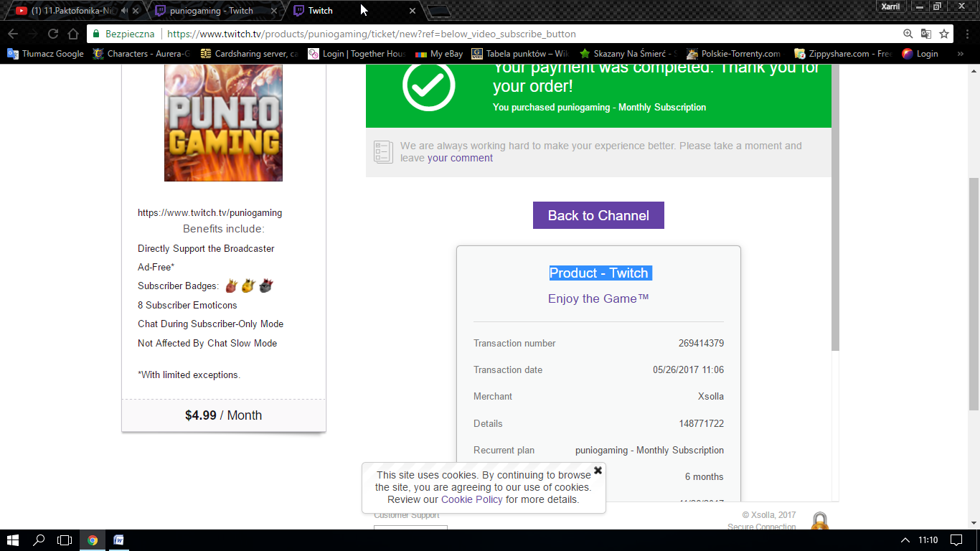Screen dimensions: 980x551
Task: Click the 'Directly Support the Broadcaster' benefit text
Action: tap(206, 248)
